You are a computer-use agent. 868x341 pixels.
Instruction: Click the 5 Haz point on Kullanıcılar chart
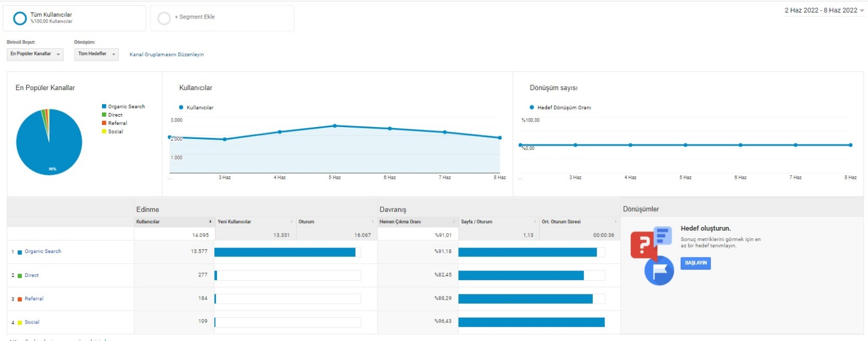335,126
